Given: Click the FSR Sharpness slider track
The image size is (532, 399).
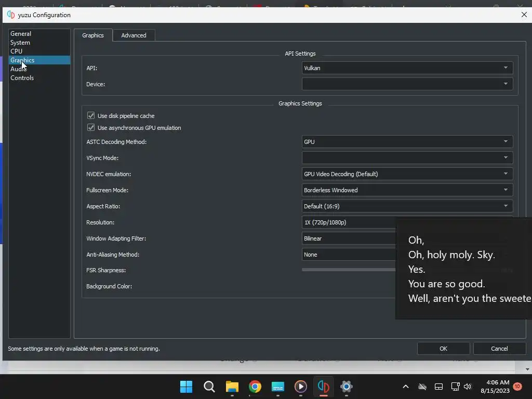Looking at the screenshot, I should (349, 270).
